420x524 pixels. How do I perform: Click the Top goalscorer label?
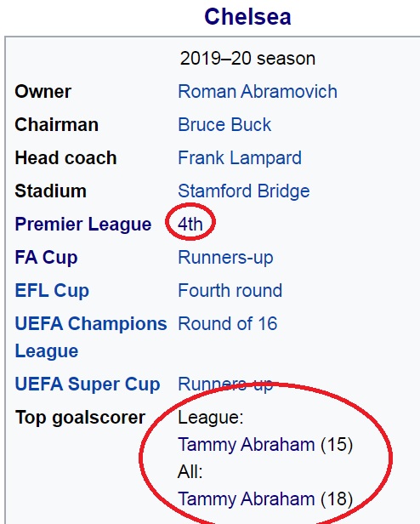(80, 418)
